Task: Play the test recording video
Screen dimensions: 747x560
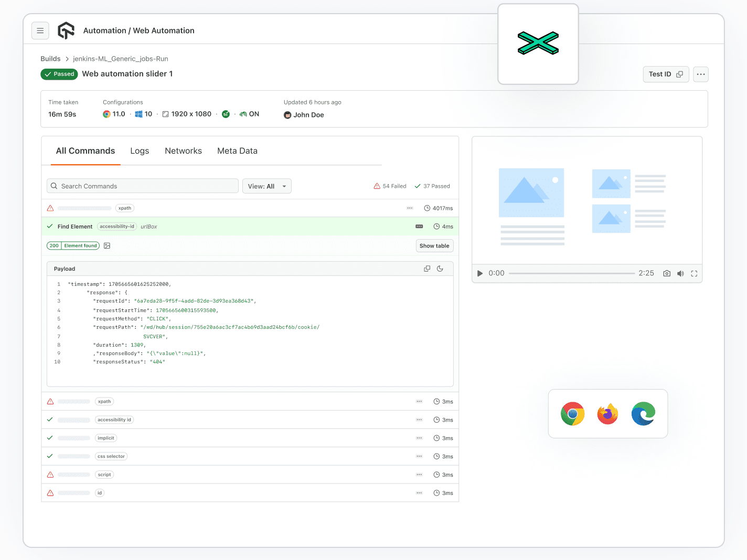Action: pos(479,273)
